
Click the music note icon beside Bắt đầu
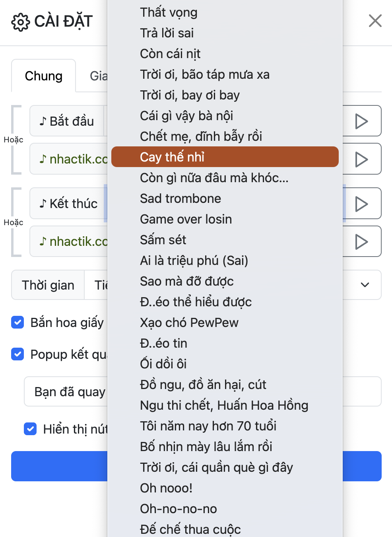tap(43, 121)
